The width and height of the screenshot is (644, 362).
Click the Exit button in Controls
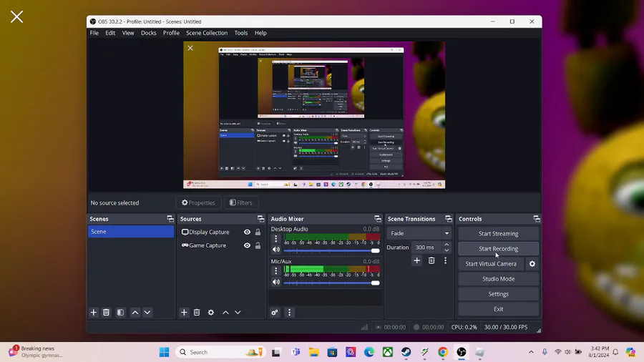(x=498, y=309)
